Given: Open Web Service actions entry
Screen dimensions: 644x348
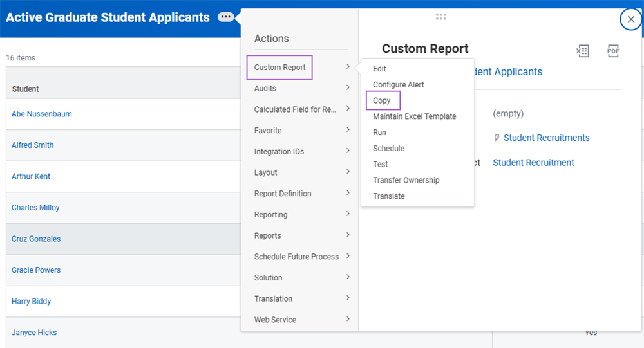Looking at the screenshot, I should tap(275, 320).
